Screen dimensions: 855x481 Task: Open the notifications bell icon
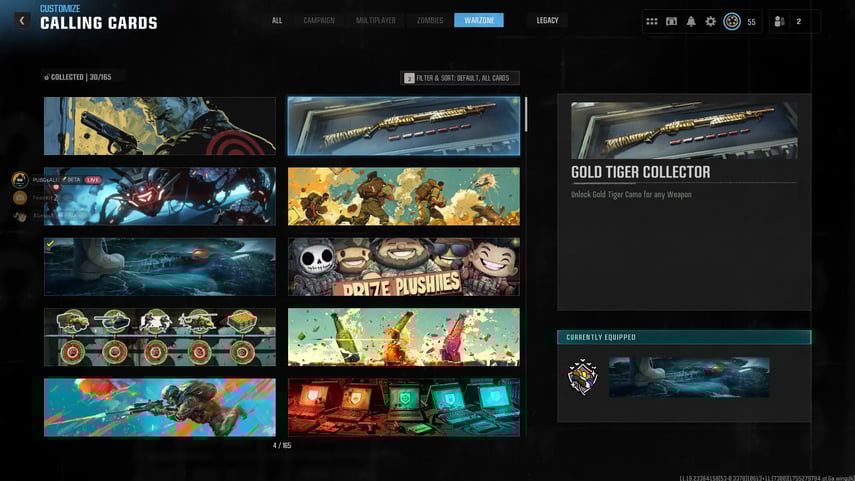click(x=691, y=21)
